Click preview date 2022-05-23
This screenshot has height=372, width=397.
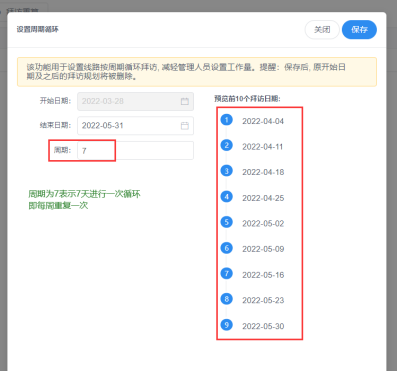[263, 300]
